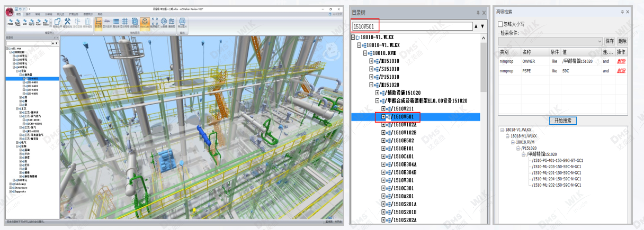Click the 移除模型 trash can icon
This screenshot has width=644, height=230.
click(x=87, y=22)
